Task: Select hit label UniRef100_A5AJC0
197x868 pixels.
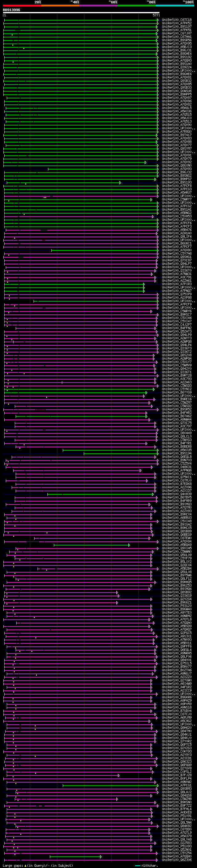Action: 177,118
